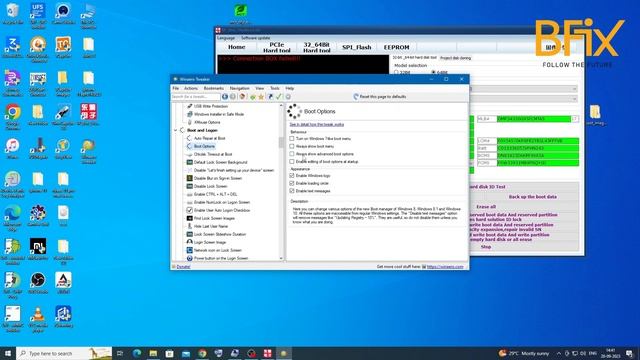Open SPI_Flash tab in background window
Viewport: 640px width, 360px height.
[357, 47]
